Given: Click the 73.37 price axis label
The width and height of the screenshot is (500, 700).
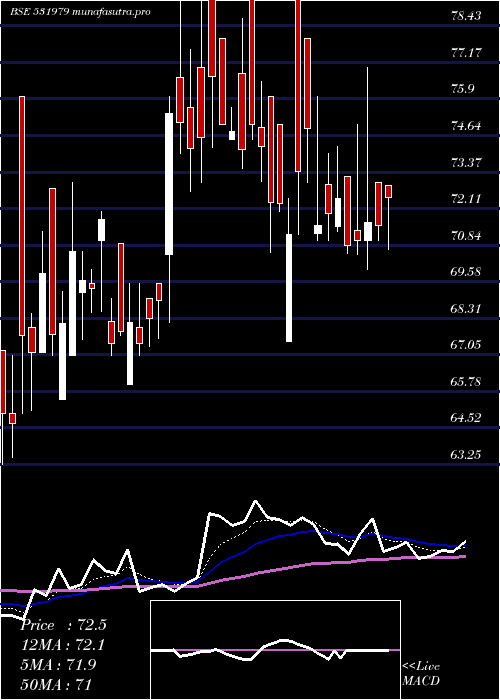Looking at the screenshot, I should pos(466,162).
